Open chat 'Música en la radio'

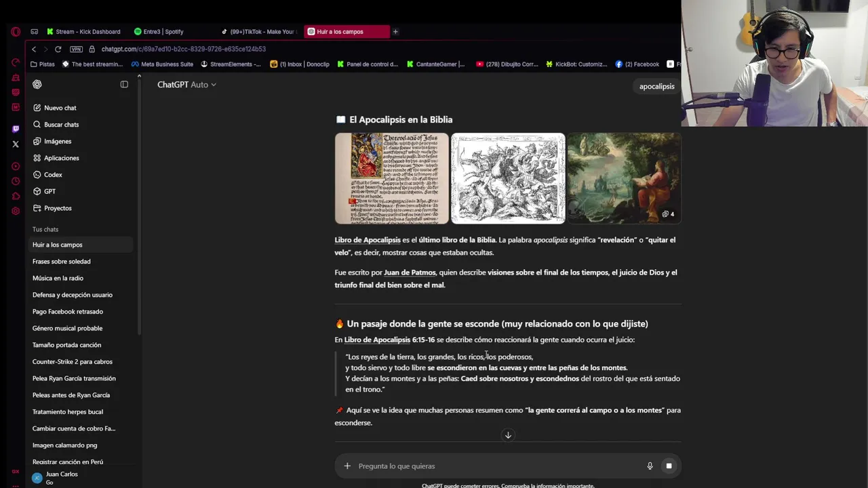point(81,278)
